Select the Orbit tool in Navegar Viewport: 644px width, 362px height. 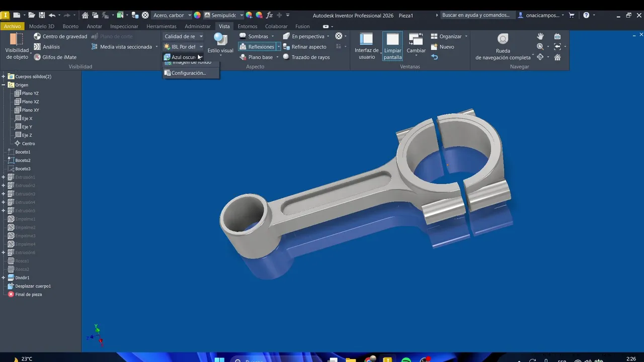pos(540,57)
